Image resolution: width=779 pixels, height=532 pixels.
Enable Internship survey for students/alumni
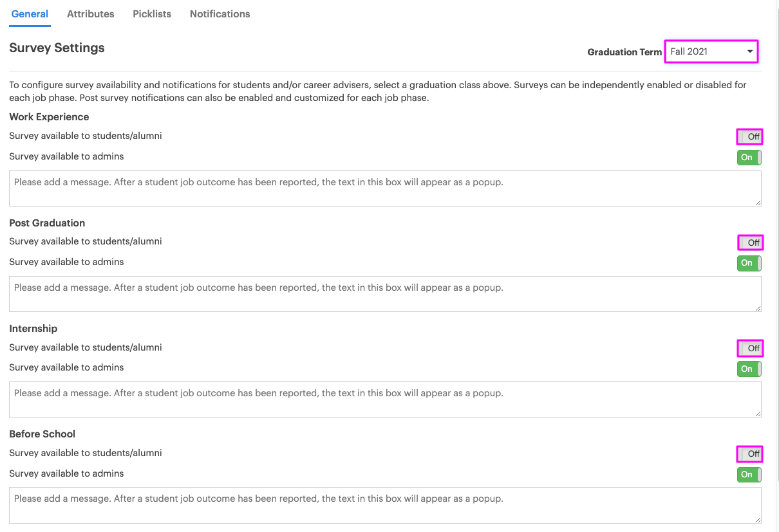pos(749,348)
